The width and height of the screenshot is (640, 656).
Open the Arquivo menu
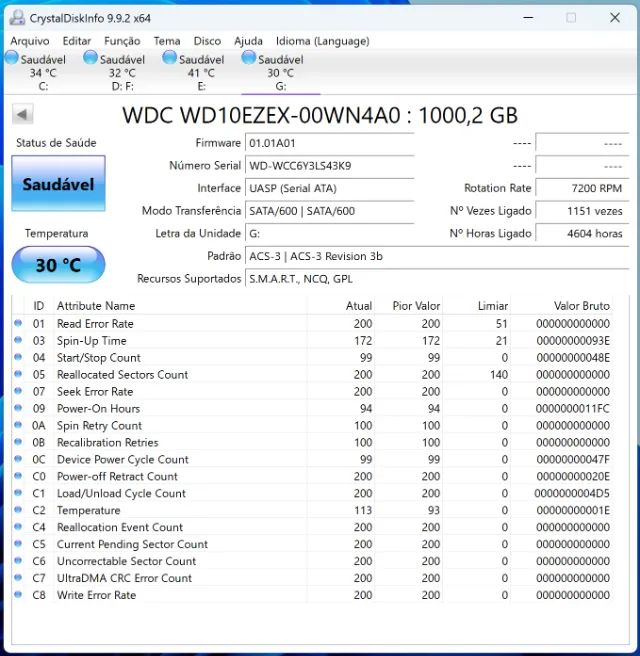coord(30,41)
